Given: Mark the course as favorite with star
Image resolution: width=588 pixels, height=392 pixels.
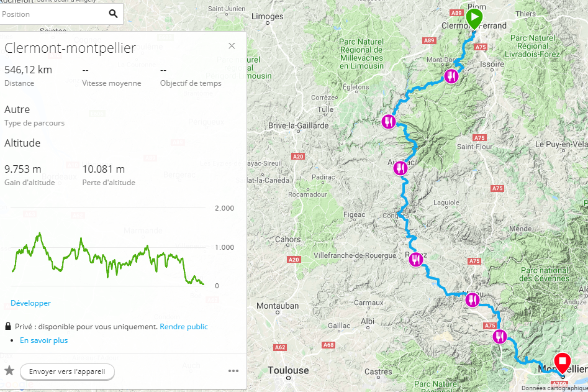Looking at the screenshot, I should tap(9, 371).
